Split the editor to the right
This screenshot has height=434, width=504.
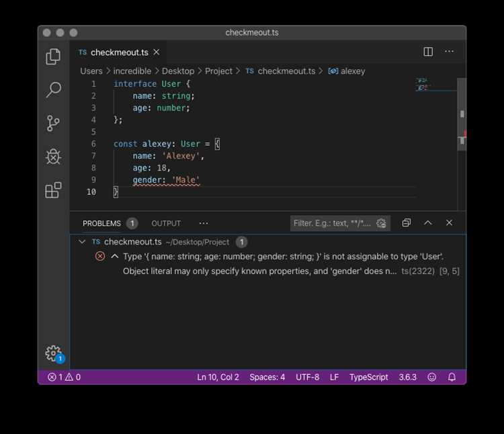tap(428, 52)
